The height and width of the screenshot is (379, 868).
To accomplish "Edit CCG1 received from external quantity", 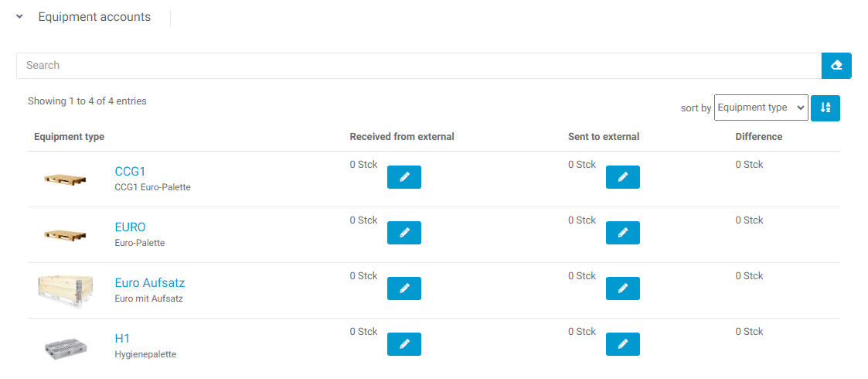I will [403, 177].
